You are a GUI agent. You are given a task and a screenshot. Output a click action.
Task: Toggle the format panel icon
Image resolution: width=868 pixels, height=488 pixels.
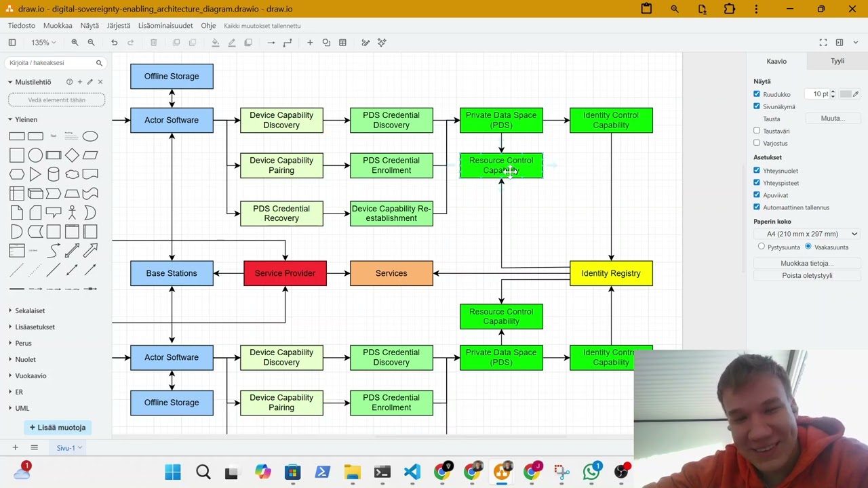840,43
